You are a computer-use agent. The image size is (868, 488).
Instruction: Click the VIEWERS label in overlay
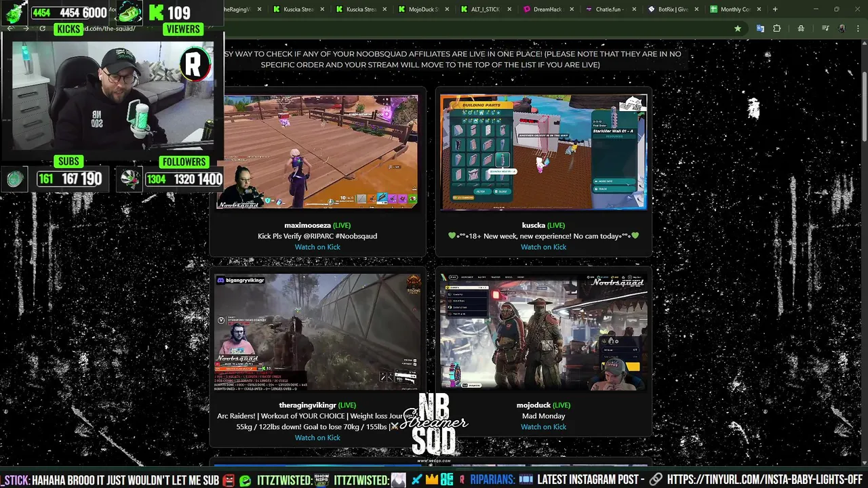(x=182, y=29)
